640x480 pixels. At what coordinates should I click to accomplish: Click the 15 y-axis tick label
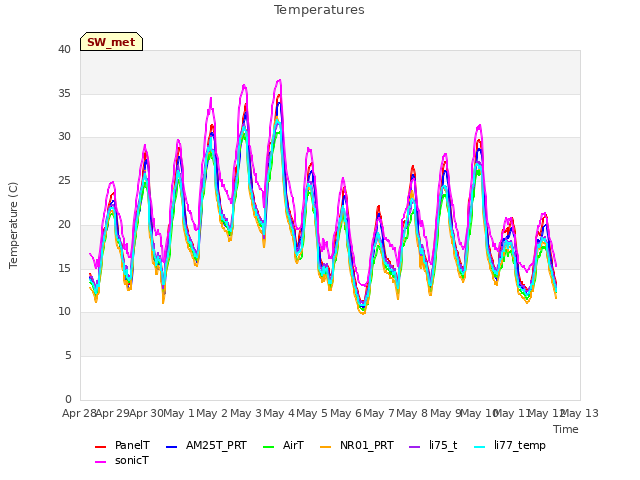pos(64,268)
